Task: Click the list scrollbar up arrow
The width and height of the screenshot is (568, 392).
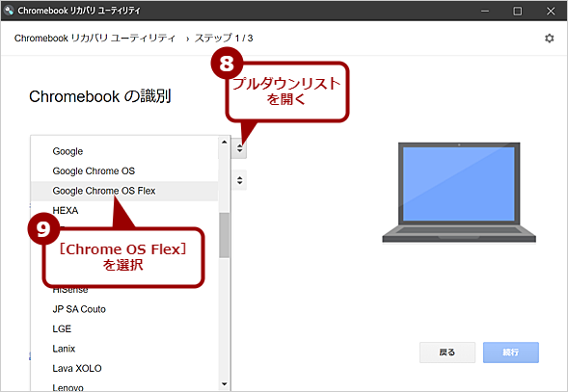Action: pos(225,142)
